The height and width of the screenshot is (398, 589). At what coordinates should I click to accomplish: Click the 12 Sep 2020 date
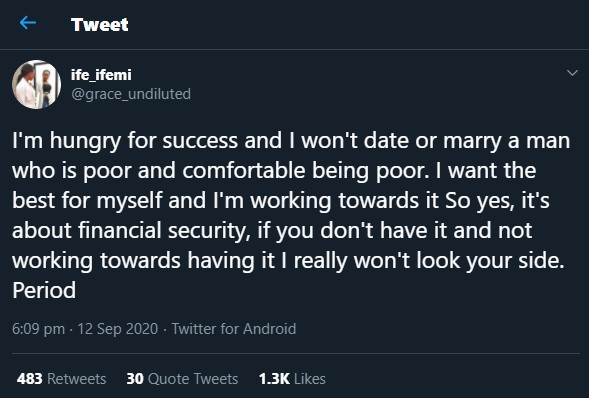[x=118, y=329]
